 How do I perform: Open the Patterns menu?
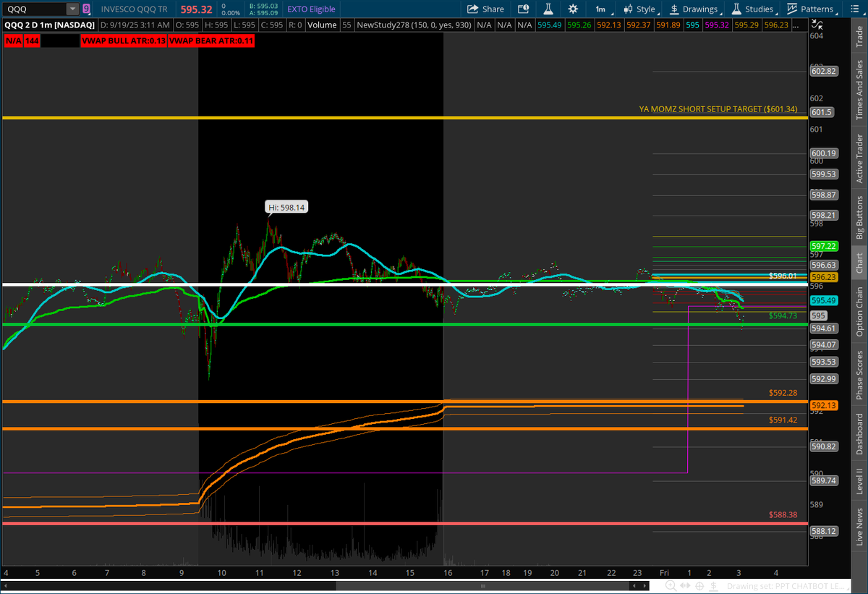coord(812,9)
